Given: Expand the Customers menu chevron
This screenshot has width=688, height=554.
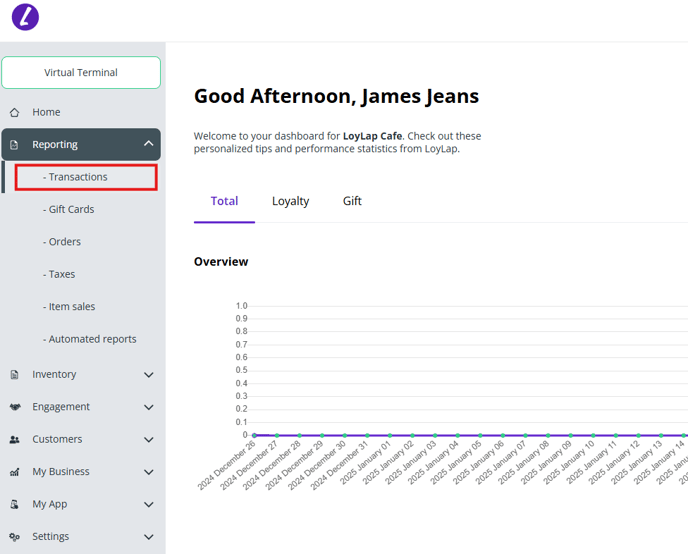Looking at the screenshot, I should click(x=149, y=440).
